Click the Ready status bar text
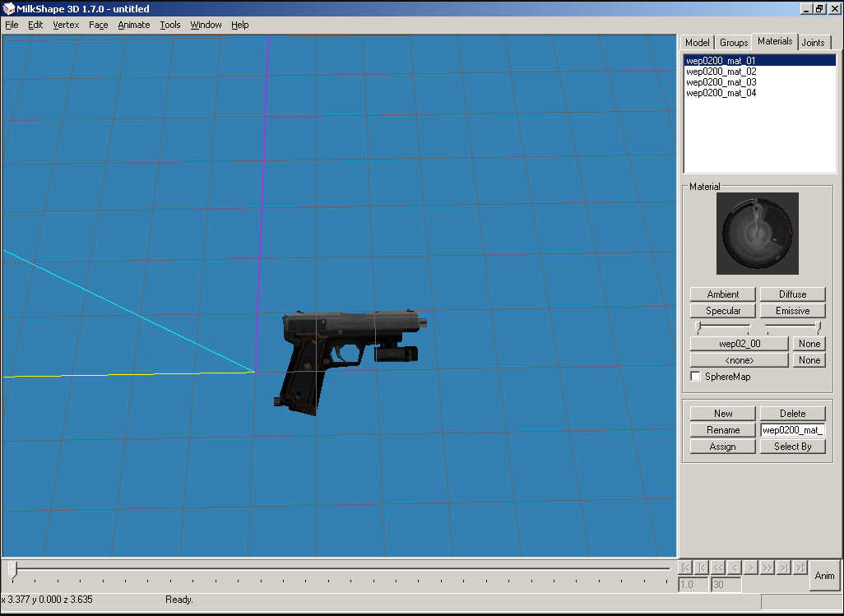Screen dimensions: 844x616 [179, 600]
